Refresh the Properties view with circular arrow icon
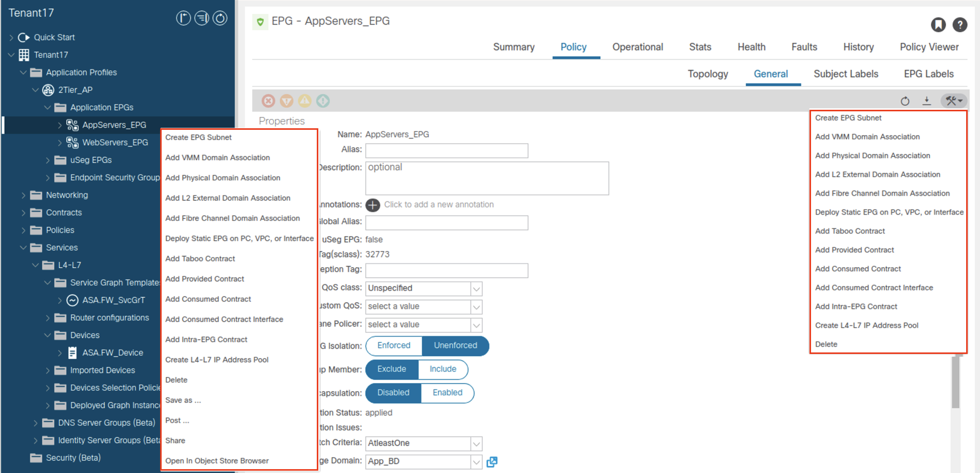Image resolution: width=980 pixels, height=473 pixels. [905, 101]
